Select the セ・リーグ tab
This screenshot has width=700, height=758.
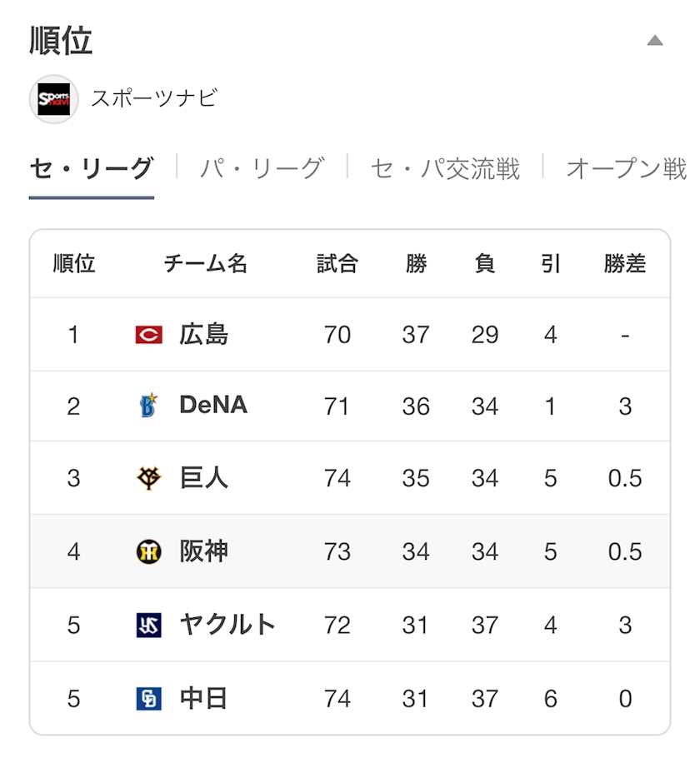pos(92,168)
